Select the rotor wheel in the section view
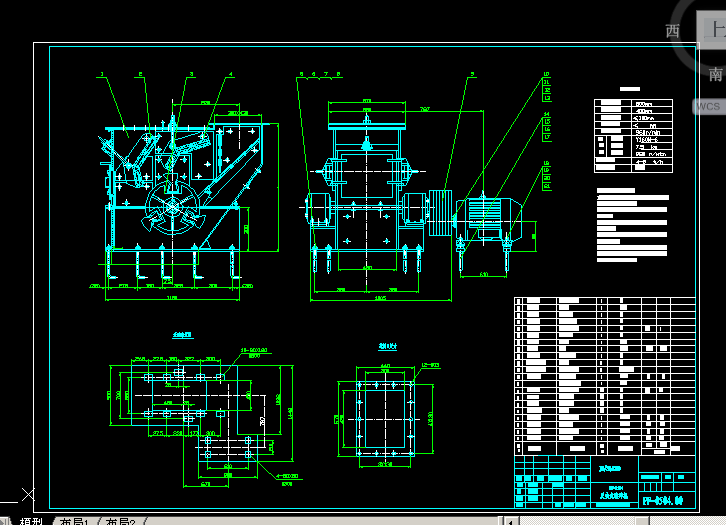 click(172, 207)
